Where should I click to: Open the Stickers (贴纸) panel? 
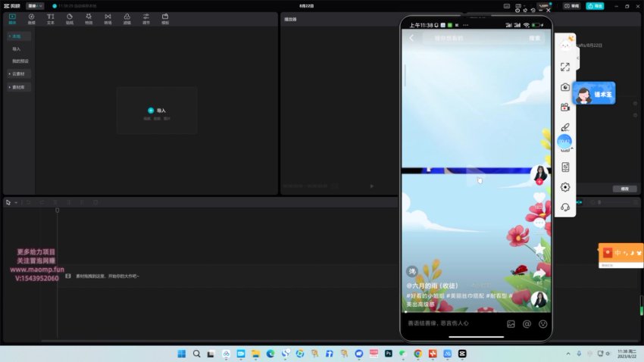69,18
